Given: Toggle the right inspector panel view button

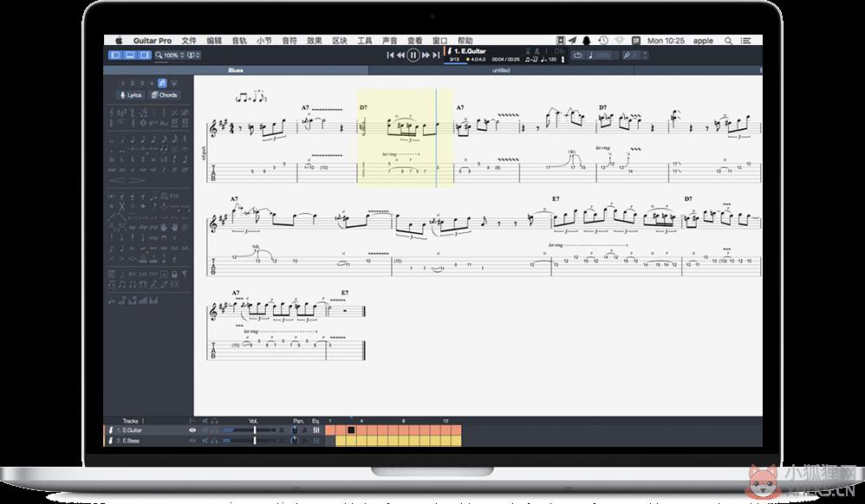Looking at the screenshot, I should [144, 55].
